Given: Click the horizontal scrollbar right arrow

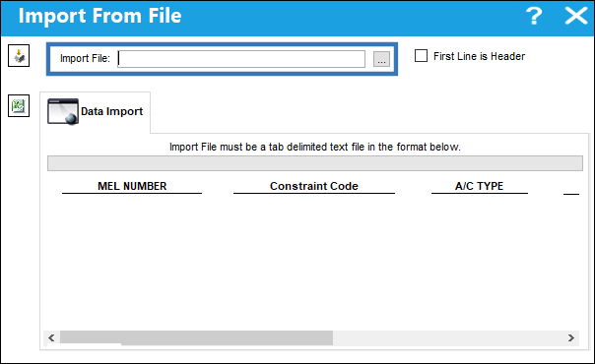Looking at the screenshot, I should click(x=570, y=337).
